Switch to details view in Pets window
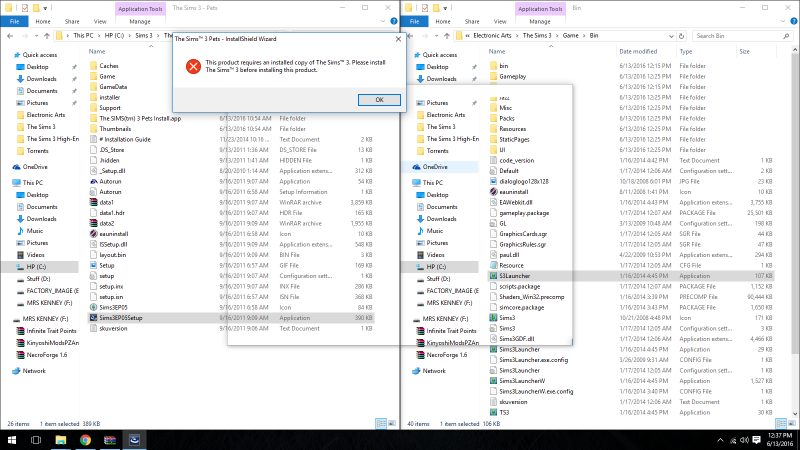Image resolution: width=800 pixels, height=450 pixels. [x=381, y=423]
